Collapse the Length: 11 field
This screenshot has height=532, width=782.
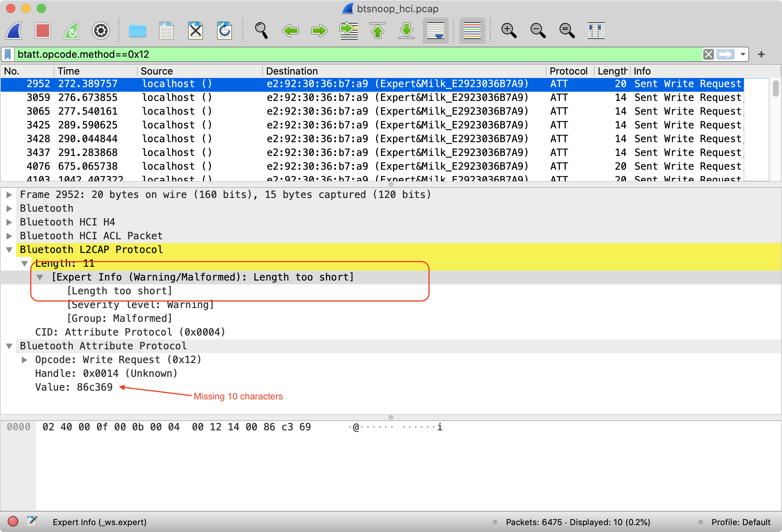pos(24,263)
